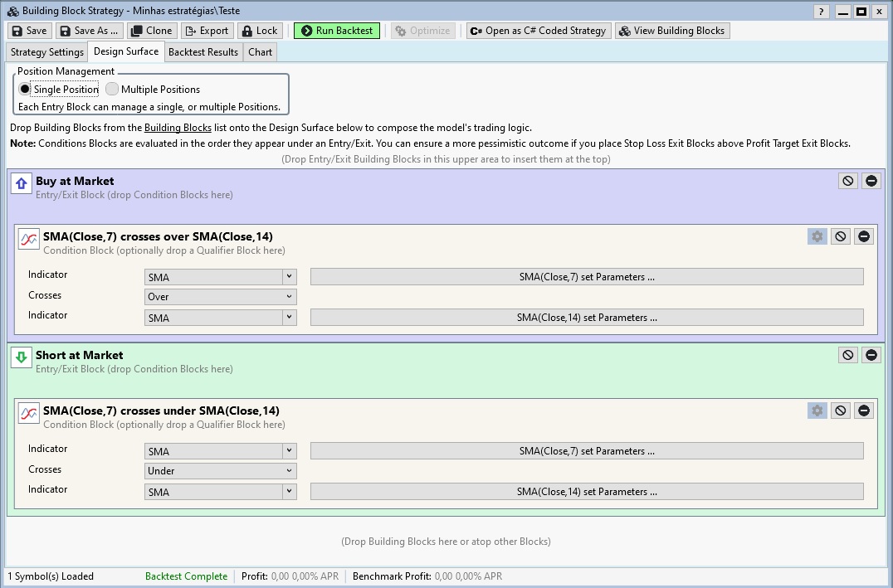
Task: Switch to Design Surface tab
Action: (126, 51)
